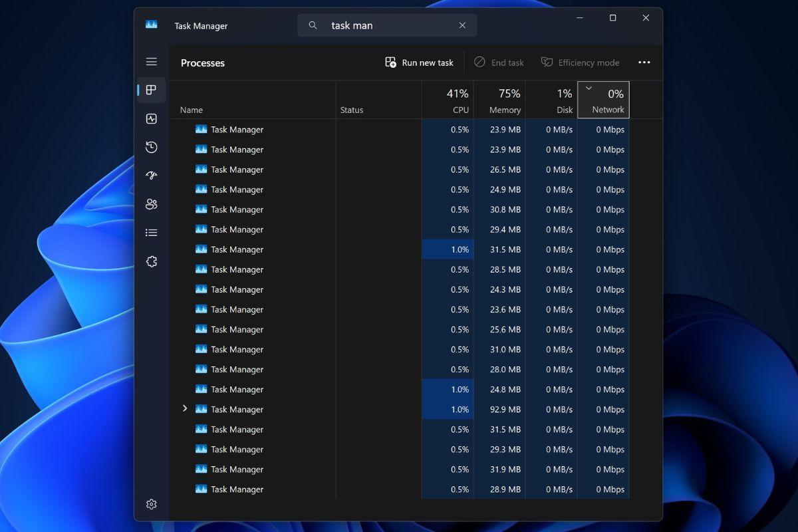Viewport: 798px width, 532px height.
Task: Click the End task button
Action: [499, 62]
